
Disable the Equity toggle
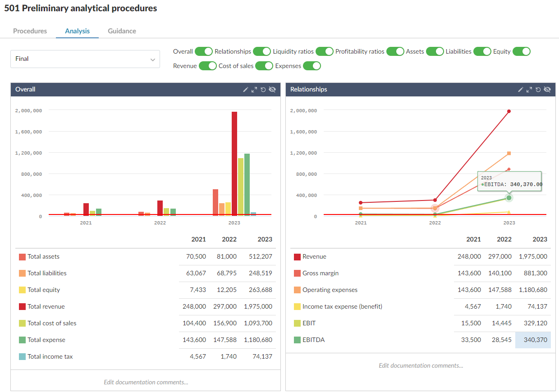[522, 51]
